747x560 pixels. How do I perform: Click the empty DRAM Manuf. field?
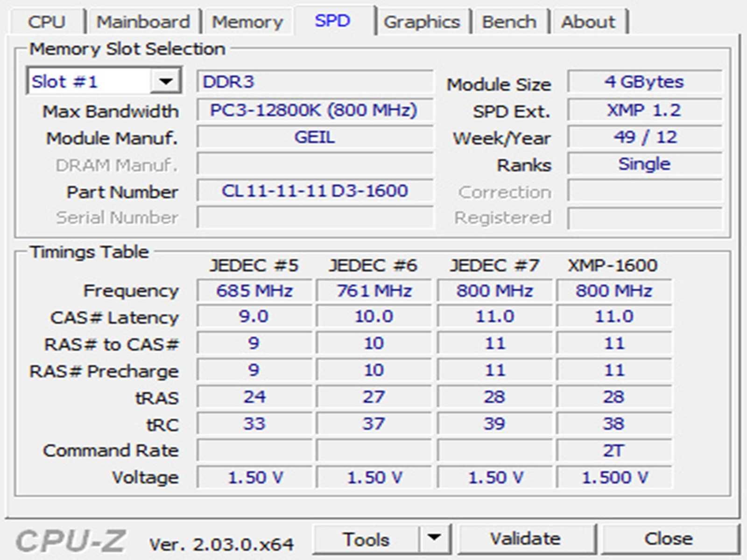point(315,164)
